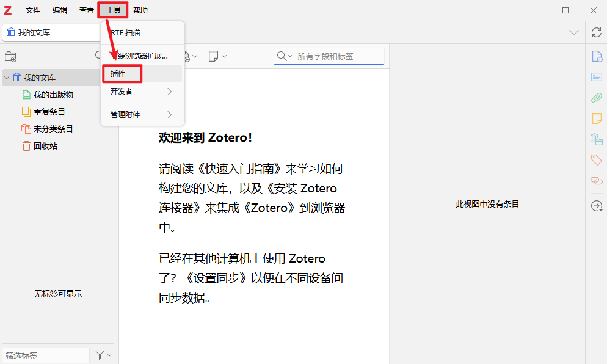
Task: Click the 筛选标签 tag filter field
Action: click(x=46, y=355)
